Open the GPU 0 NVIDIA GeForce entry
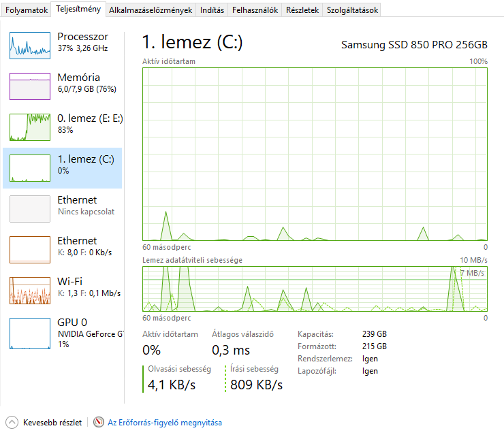Screen dimensions: 504x439 [63, 334]
